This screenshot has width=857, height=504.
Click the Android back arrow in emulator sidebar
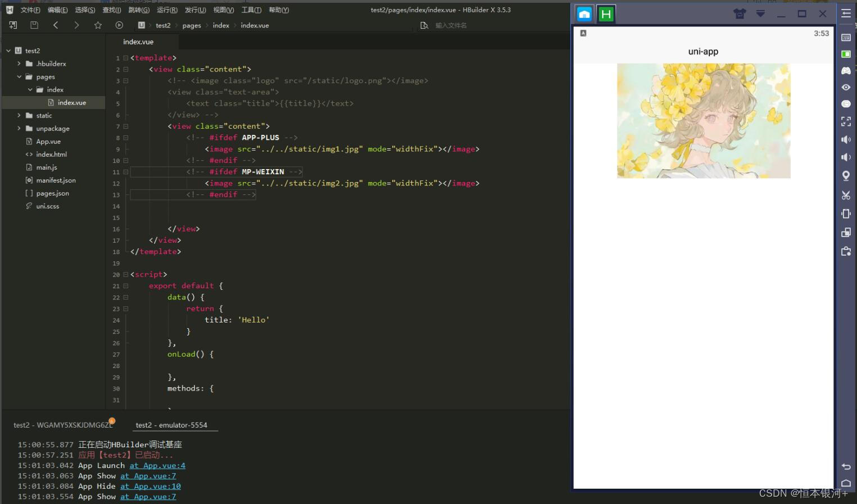846,466
